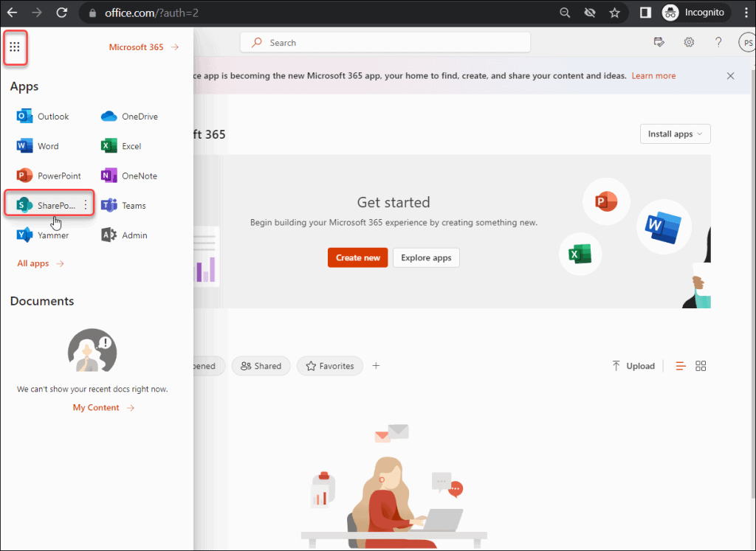Open SharePoint from the Apps list
Image resolution: width=756 pixels, height=551 pixels.
tap(46, 206)
